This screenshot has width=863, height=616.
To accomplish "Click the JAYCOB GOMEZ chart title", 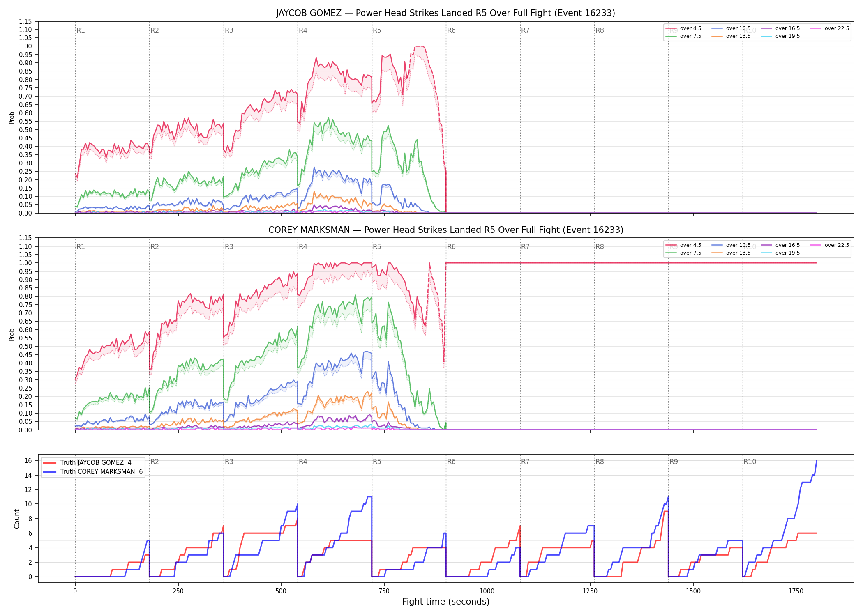I will tap(445, 13).
